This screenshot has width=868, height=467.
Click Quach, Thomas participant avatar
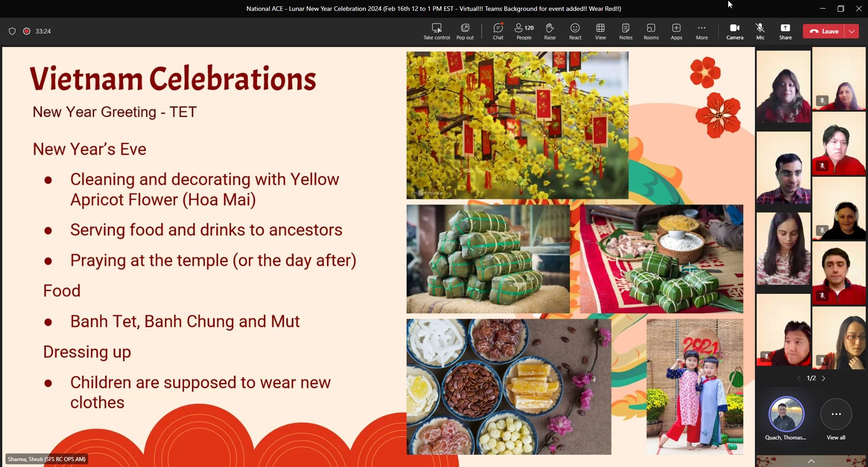click(x=786, y=414)
